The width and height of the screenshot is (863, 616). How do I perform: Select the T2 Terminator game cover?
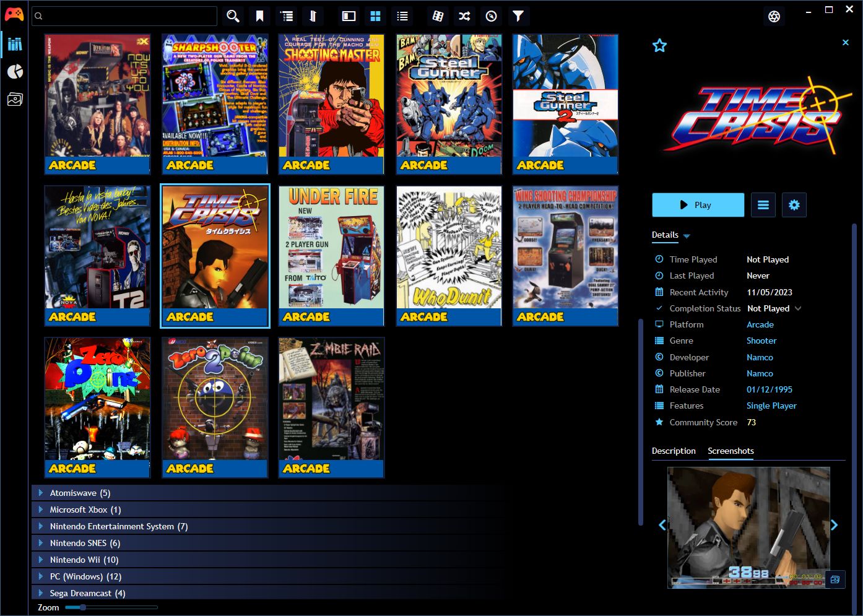pyautogui.click(x=97, y=256)
